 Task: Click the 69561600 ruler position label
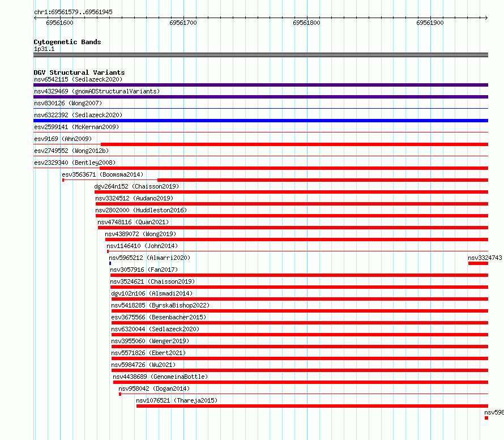point(59,23)
